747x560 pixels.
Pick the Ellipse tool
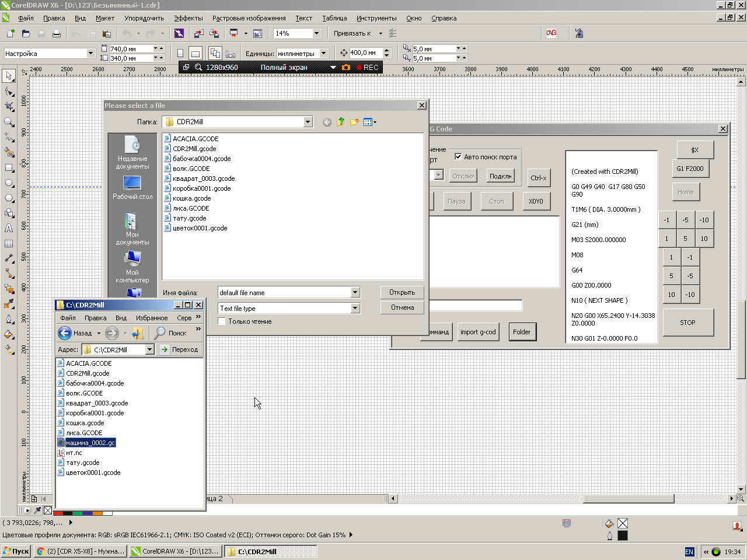point(9,183)
